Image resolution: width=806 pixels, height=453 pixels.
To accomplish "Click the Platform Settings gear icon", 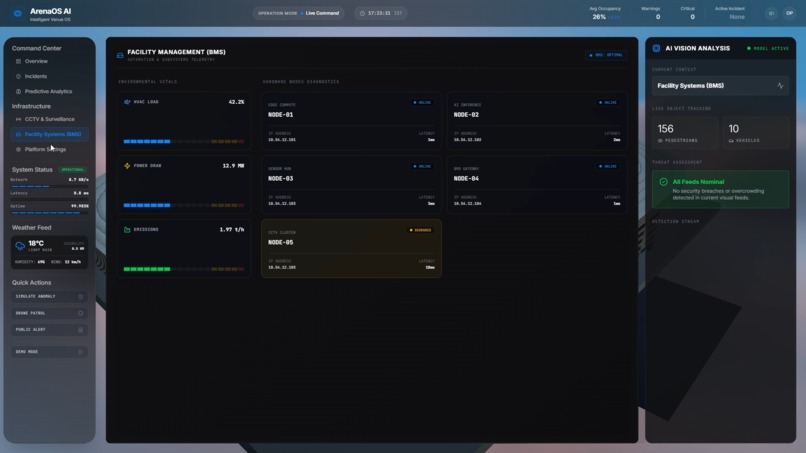I will coord(19,150).
